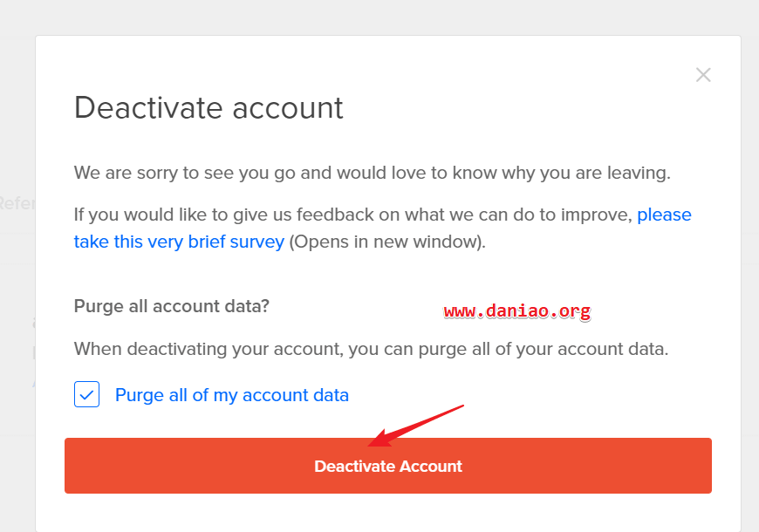Click the 'We are sorry to see you go' sentence
The image size is (759, 532).
373,173
